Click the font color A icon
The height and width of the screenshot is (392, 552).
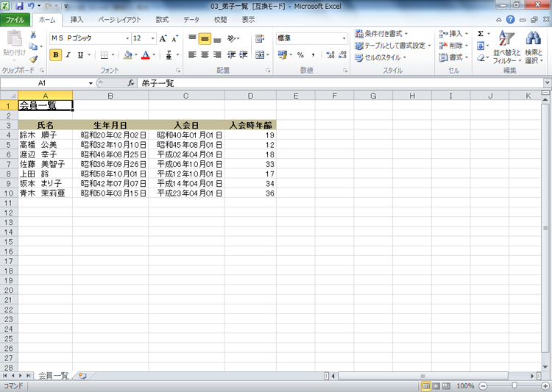pos(146,55)
